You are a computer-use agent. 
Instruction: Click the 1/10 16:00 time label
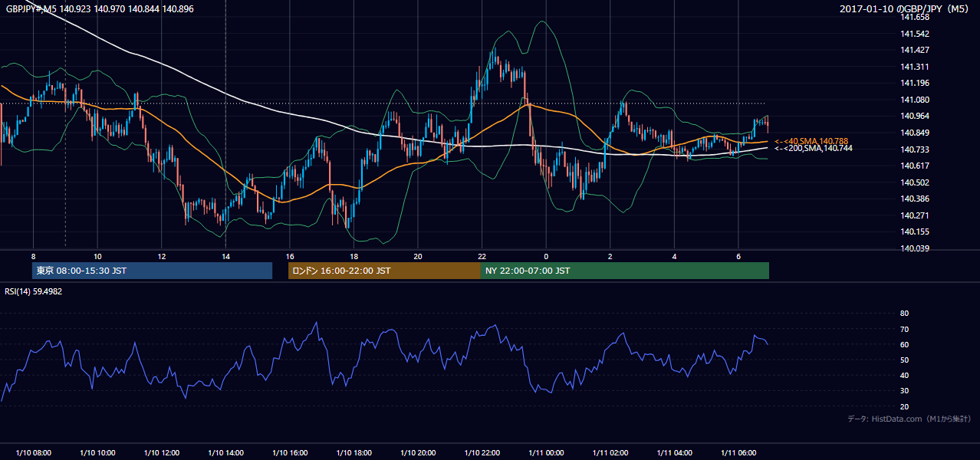click(290, 453)
